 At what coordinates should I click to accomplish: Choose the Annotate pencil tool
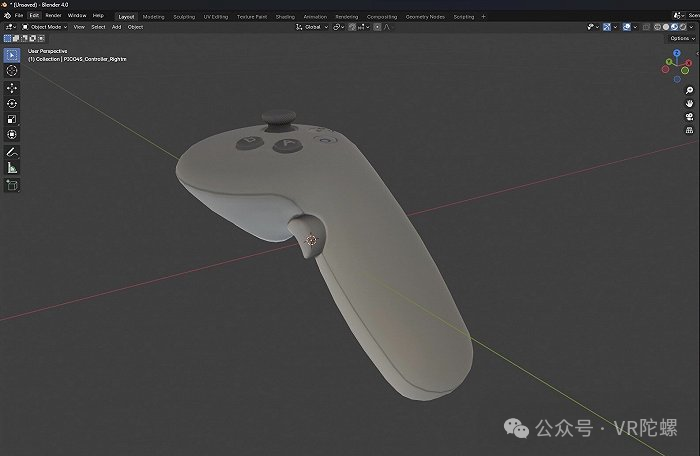[12, 152]
